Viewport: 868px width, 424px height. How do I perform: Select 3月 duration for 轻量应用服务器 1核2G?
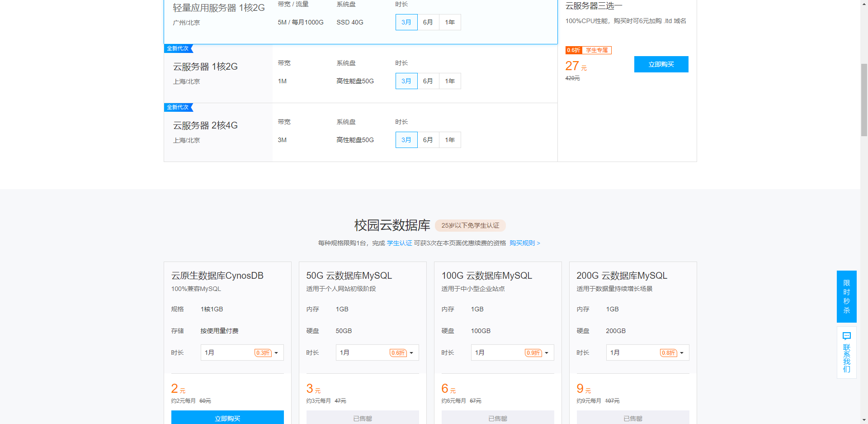pos(406,22)
